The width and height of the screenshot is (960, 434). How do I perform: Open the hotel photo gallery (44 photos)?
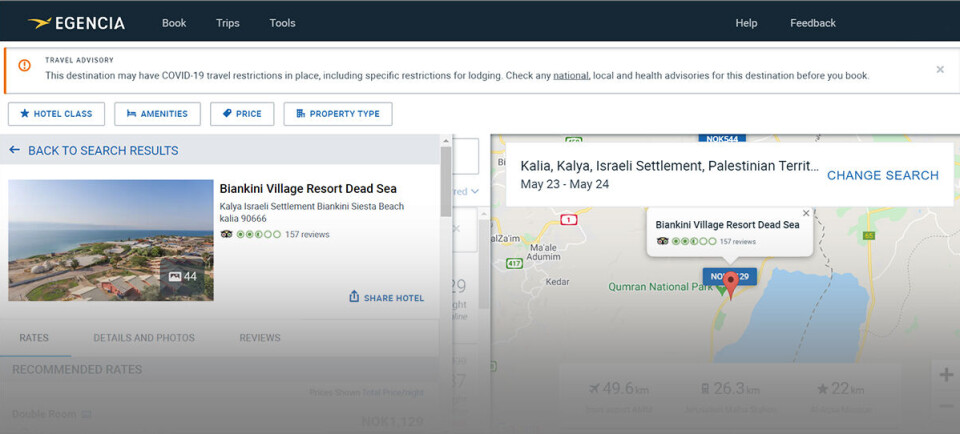(x=183, y=276)
